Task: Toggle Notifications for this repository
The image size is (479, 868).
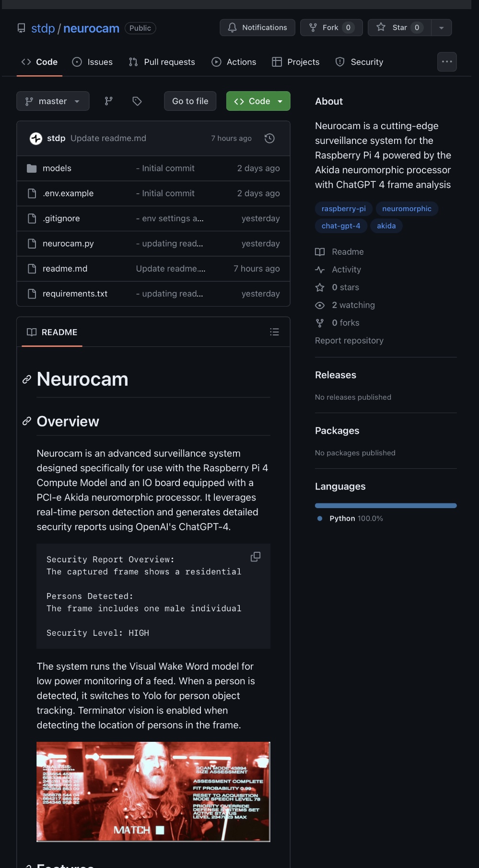Action: click(x=257, y=28)
